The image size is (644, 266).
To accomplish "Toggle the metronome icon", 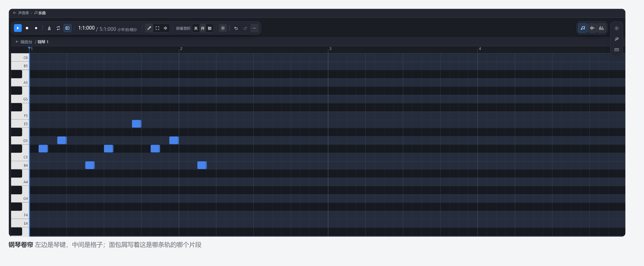I will coord(49,28).
